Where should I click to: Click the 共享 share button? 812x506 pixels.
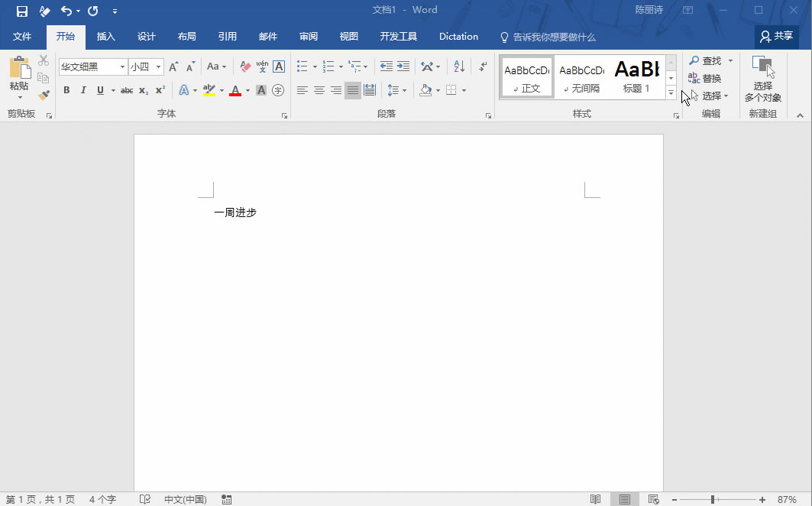click(777, 36)
